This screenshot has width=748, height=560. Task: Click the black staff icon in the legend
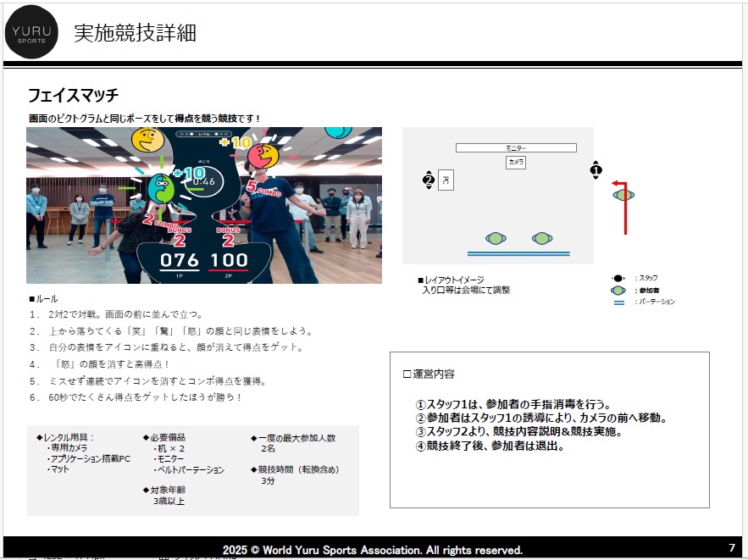click(618, 278)
